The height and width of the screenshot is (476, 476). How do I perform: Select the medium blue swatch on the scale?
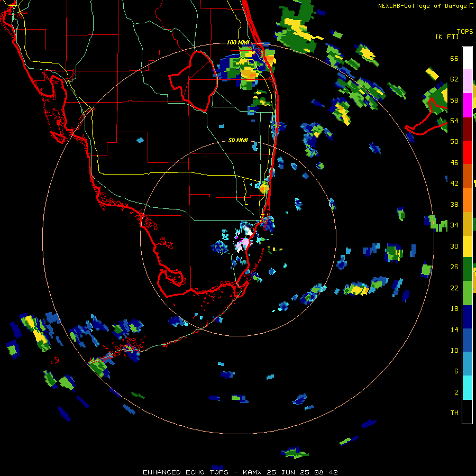click(467, 340)
